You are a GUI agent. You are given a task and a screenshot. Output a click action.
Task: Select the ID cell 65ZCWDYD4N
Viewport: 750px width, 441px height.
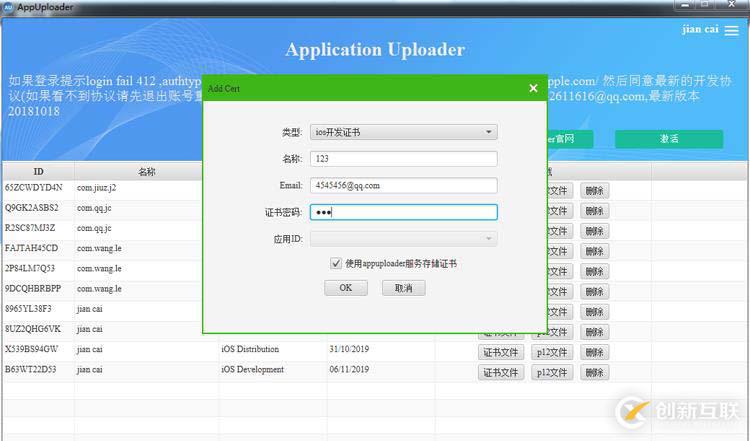pyautogui.click(x=33, y=187)
